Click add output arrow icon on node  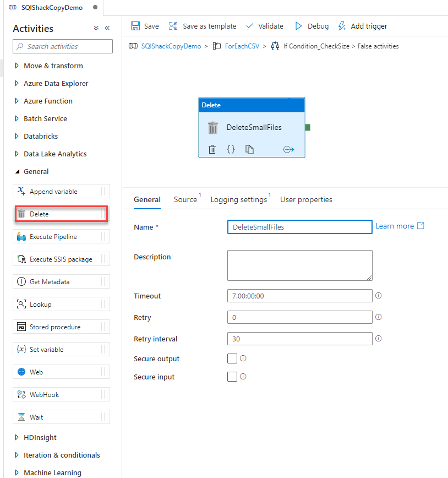(289, 149)
